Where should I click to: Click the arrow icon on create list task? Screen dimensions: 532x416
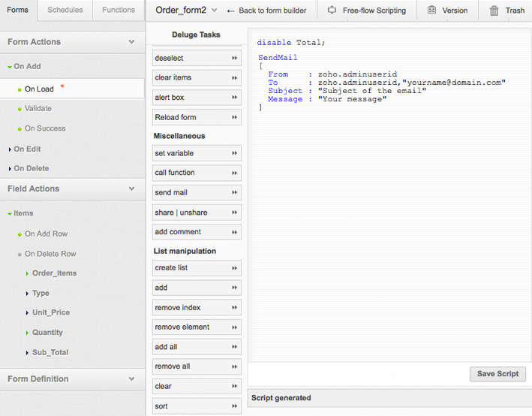click(x=235, y=268)
